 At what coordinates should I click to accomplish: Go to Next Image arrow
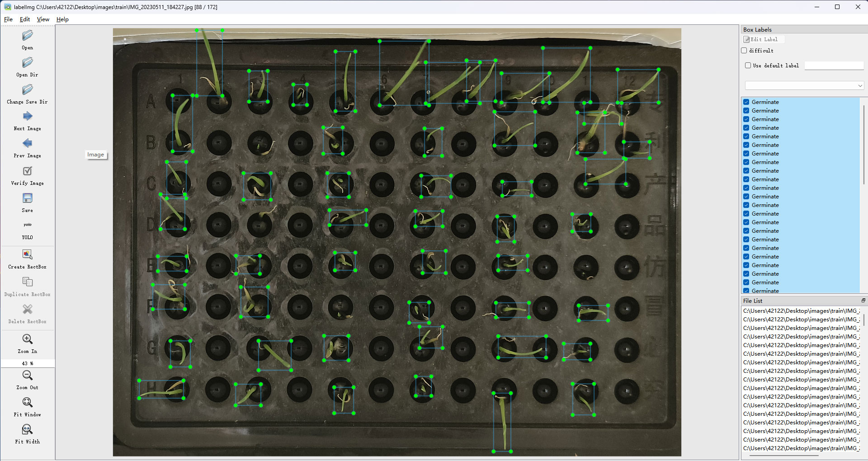click(28, 117)
